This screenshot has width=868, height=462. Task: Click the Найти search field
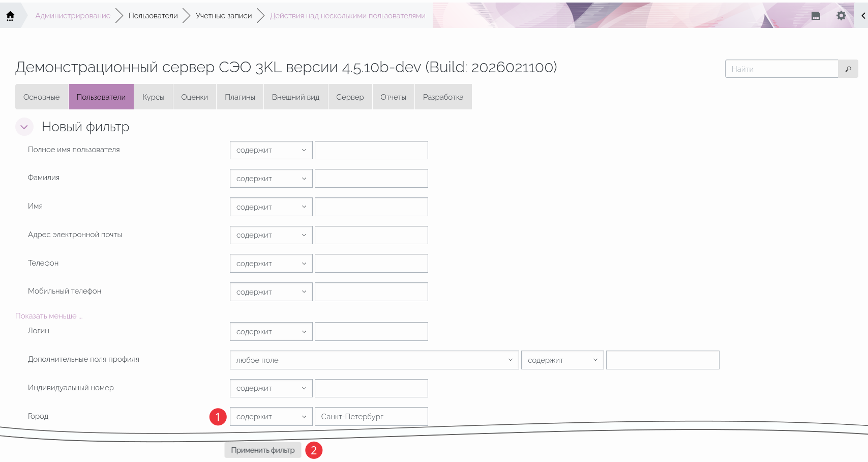point(781,69)
